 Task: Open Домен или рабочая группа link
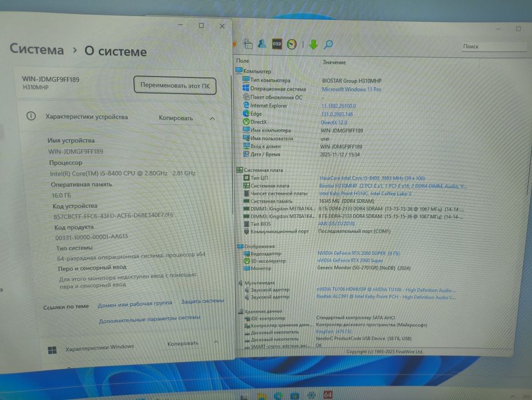(x=135, y=304)
